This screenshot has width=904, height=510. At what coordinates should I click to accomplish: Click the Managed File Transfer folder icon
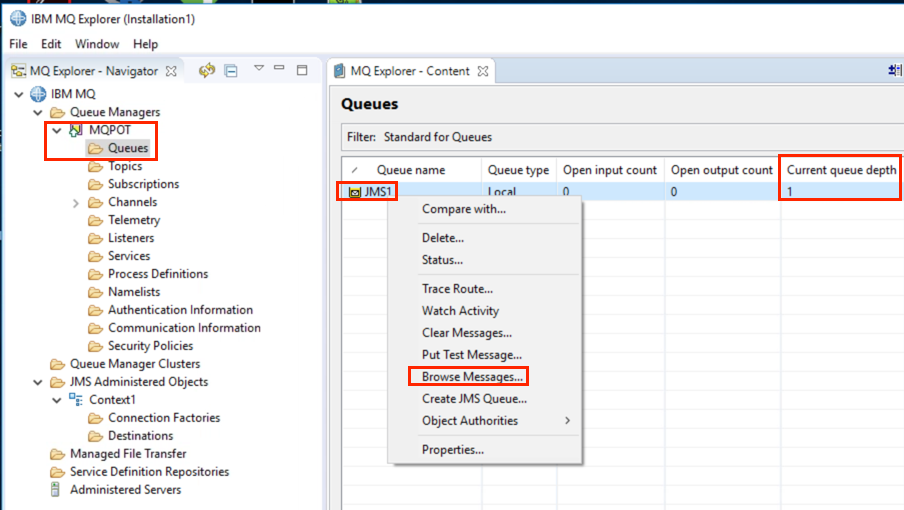coord(57,454)
